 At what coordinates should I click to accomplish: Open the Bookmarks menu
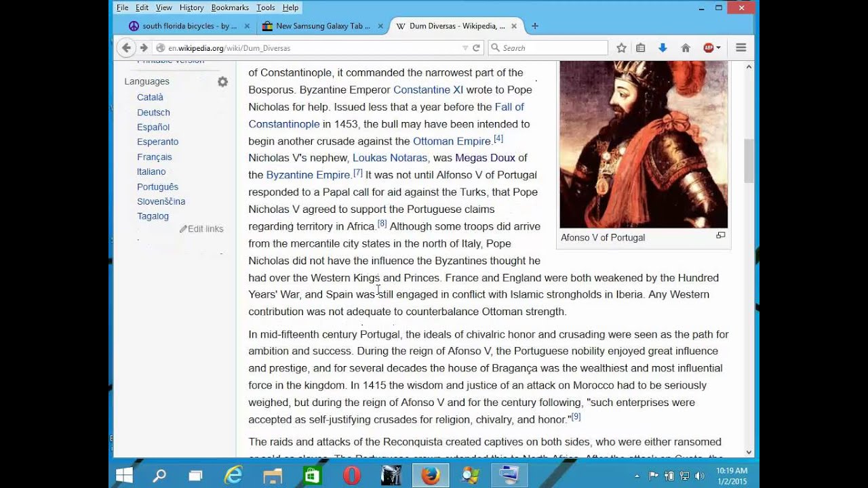point(230,7)
